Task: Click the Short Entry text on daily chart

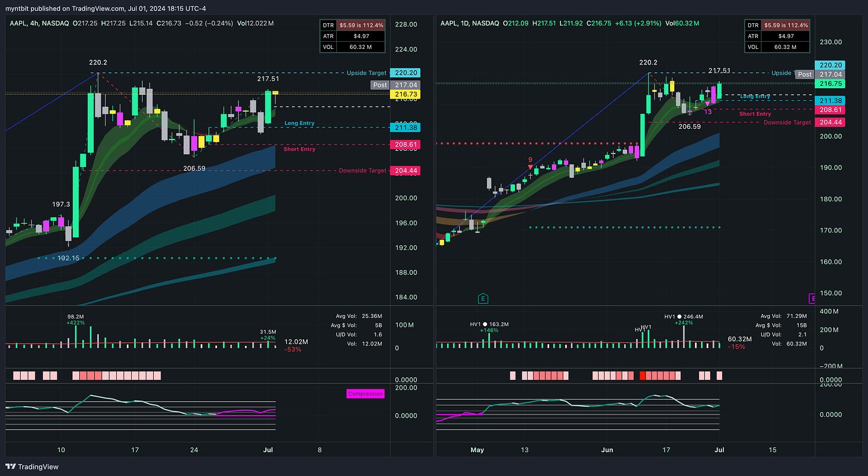Action: point(755,114)
